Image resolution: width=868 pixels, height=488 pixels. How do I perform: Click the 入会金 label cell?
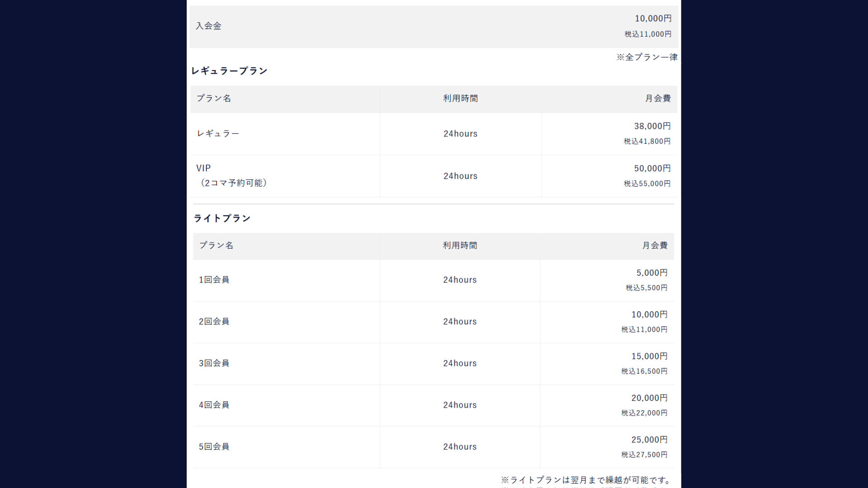pos(208,26)
